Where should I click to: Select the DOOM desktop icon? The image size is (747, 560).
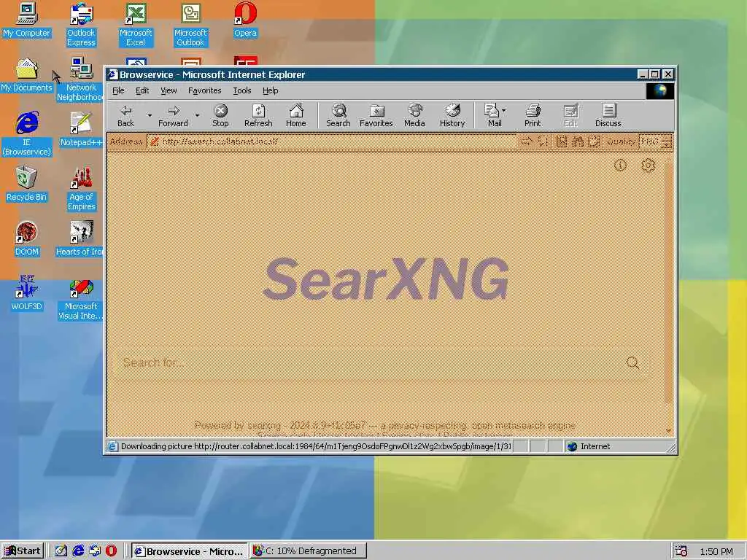(x=27, y=239)
